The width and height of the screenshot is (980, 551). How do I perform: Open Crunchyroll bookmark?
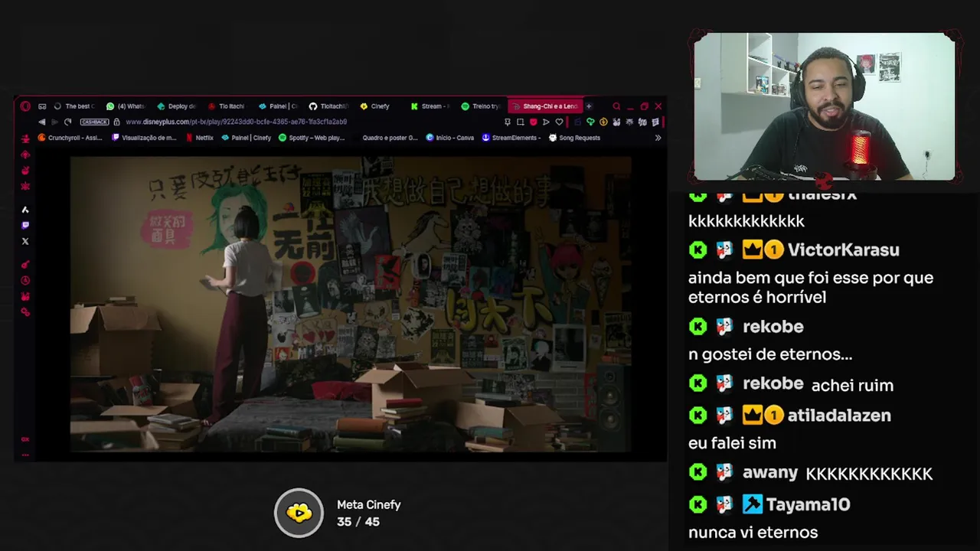70,138
